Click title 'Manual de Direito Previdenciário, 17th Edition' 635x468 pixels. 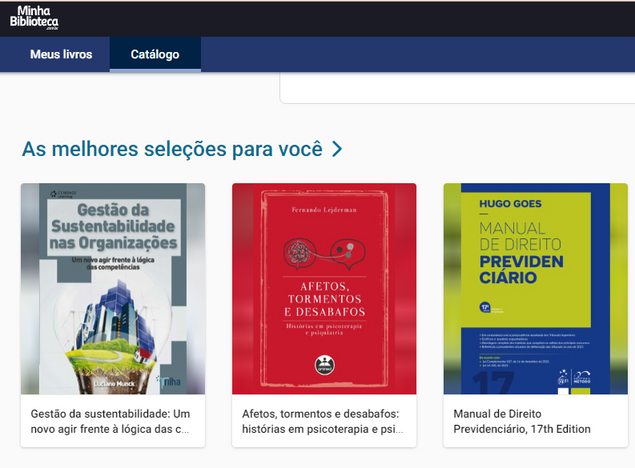point(522,421)
